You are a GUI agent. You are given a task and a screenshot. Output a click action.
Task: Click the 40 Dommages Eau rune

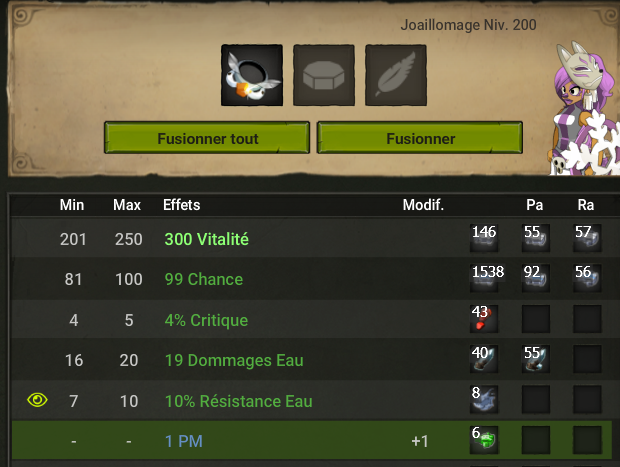pyautogui.click(x=484, y=359)
